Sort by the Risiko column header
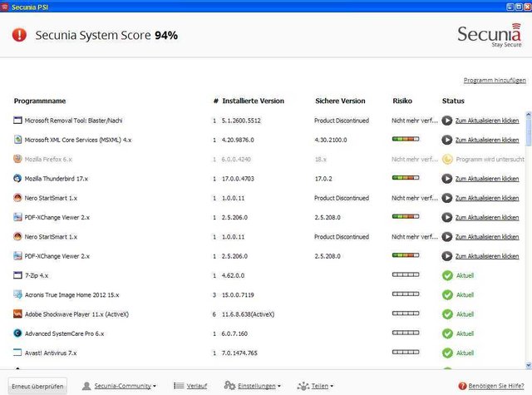 pos(402,101)
